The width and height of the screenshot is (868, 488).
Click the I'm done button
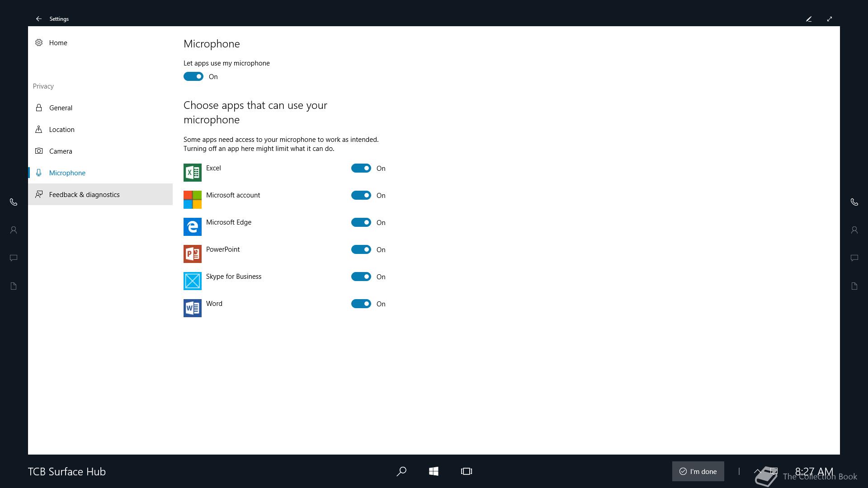click(x=698, y=471)
